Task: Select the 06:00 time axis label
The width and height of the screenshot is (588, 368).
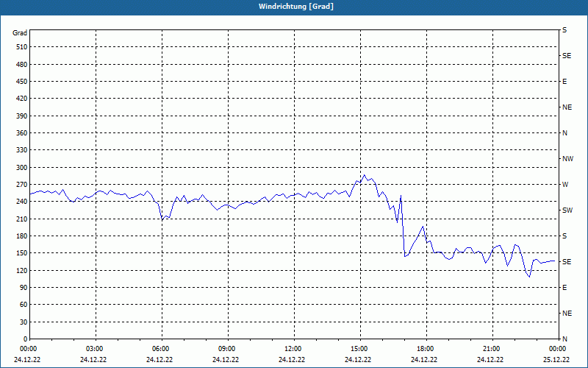Action: (x=161, y=348)
